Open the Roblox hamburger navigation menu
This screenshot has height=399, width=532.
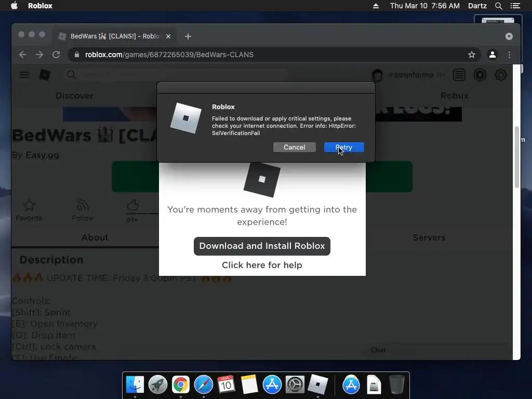pos(24,75)
